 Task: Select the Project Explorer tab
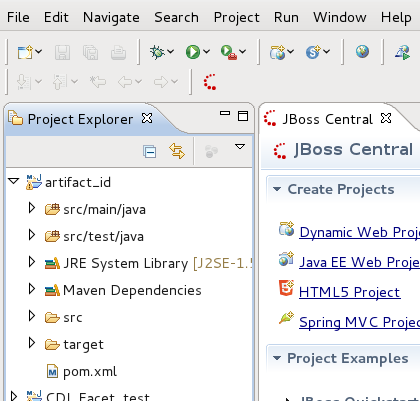80,119
